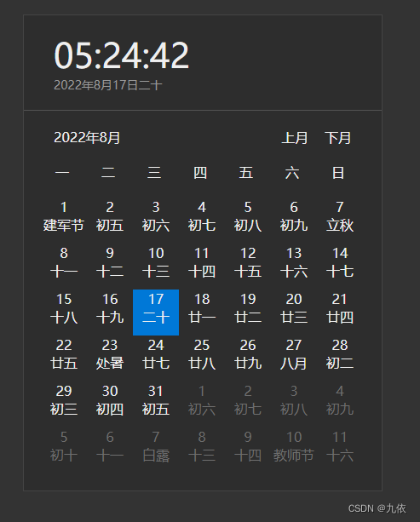Select August 8 十一

click(x=64, y=262)
